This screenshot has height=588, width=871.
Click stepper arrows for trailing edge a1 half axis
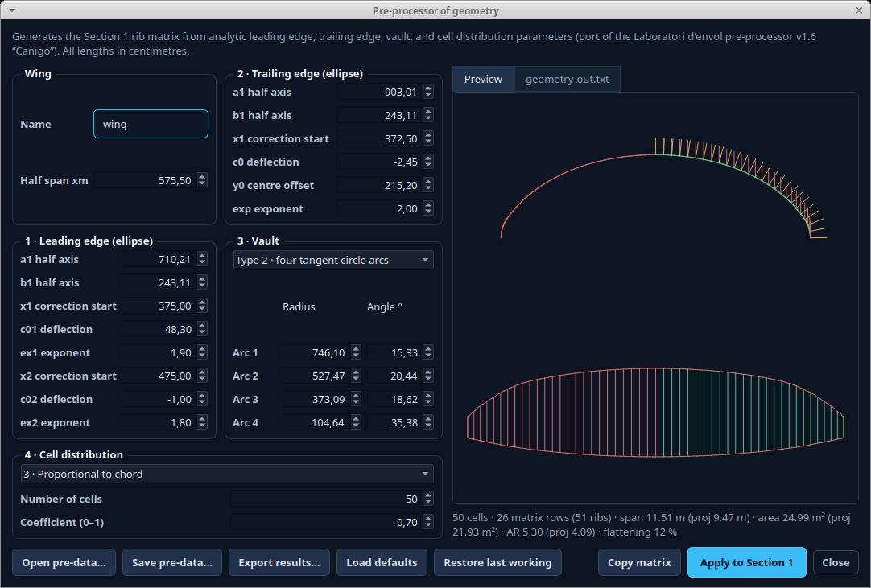coord(428,93)
